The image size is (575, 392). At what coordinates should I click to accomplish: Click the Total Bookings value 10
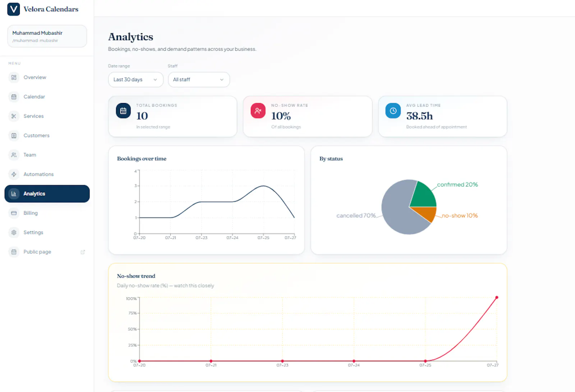coord(142,116)
